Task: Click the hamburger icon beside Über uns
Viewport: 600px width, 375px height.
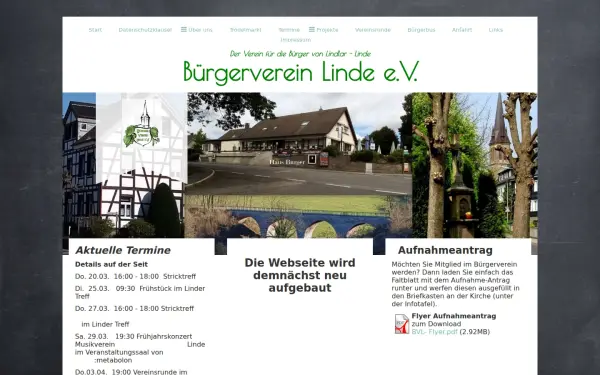Action: (184, 29)
